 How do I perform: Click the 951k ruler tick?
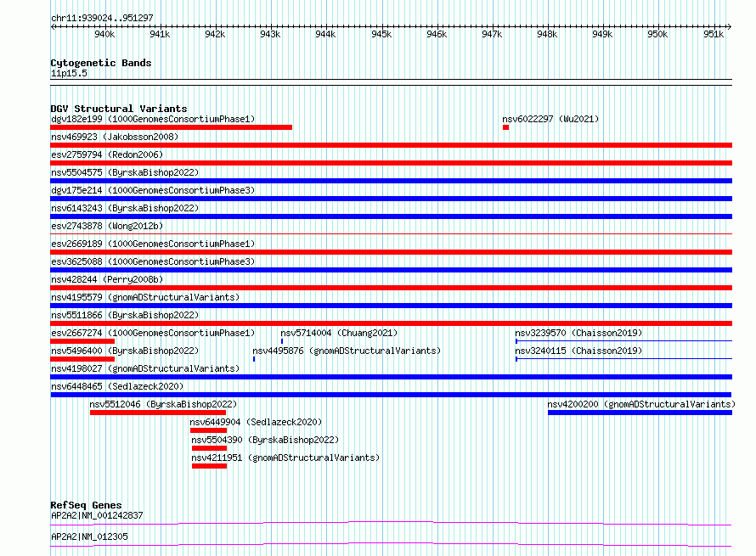pos(713,34)
